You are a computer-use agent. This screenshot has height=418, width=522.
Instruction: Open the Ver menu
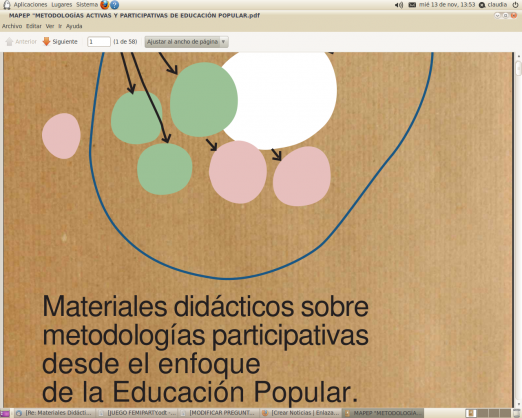click(50, 26)
